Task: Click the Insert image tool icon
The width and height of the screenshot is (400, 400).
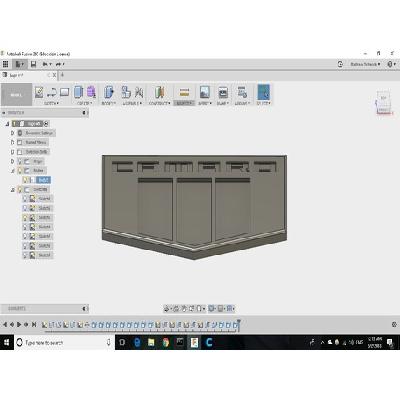Action: click(x=204, y=92)
